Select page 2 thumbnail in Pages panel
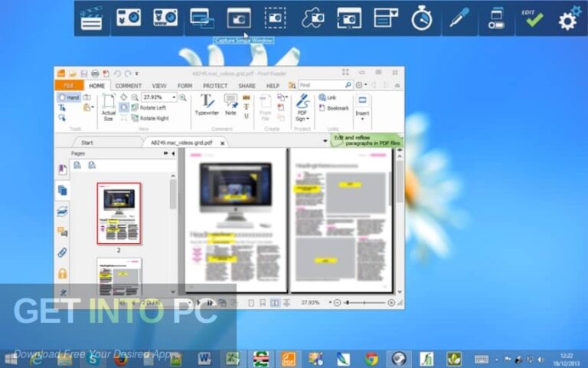 point(119,213)
